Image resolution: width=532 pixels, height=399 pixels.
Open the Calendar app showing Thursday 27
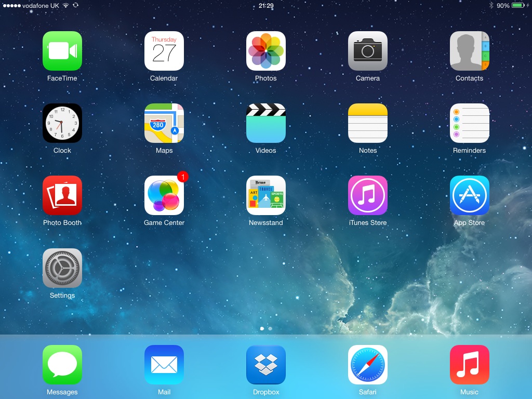click(164, 51)
